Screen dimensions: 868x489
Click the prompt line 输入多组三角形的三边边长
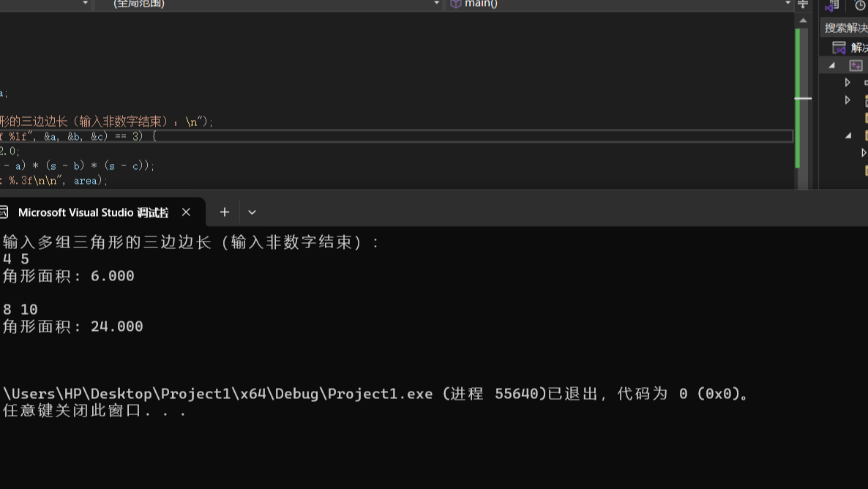[191, 242]
